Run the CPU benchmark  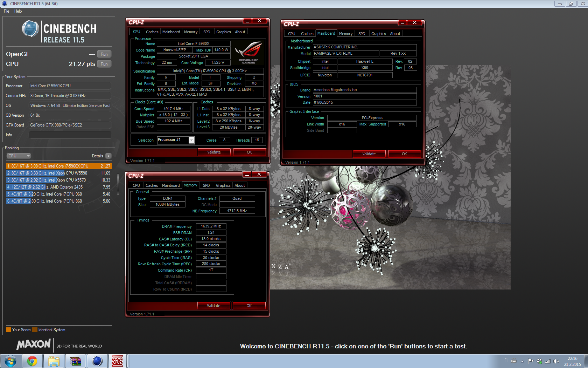pos(104,64)
